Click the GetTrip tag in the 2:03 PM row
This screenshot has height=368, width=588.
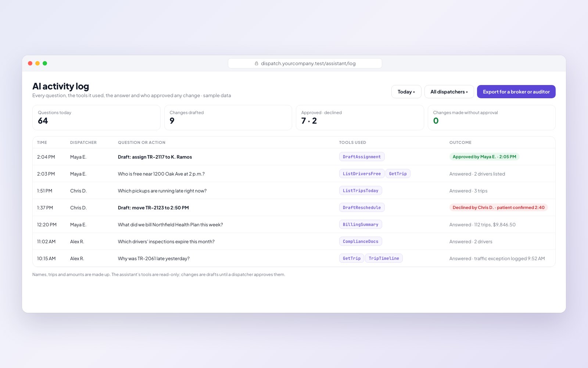point(398,174)
